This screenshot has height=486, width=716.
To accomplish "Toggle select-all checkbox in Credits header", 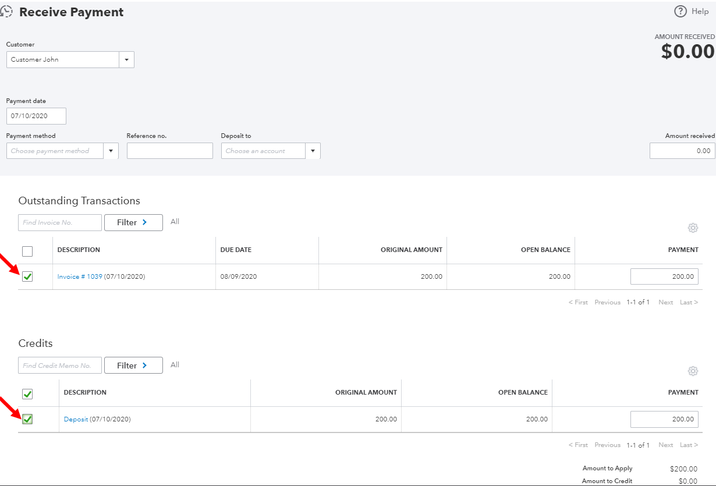I will 28,394.
